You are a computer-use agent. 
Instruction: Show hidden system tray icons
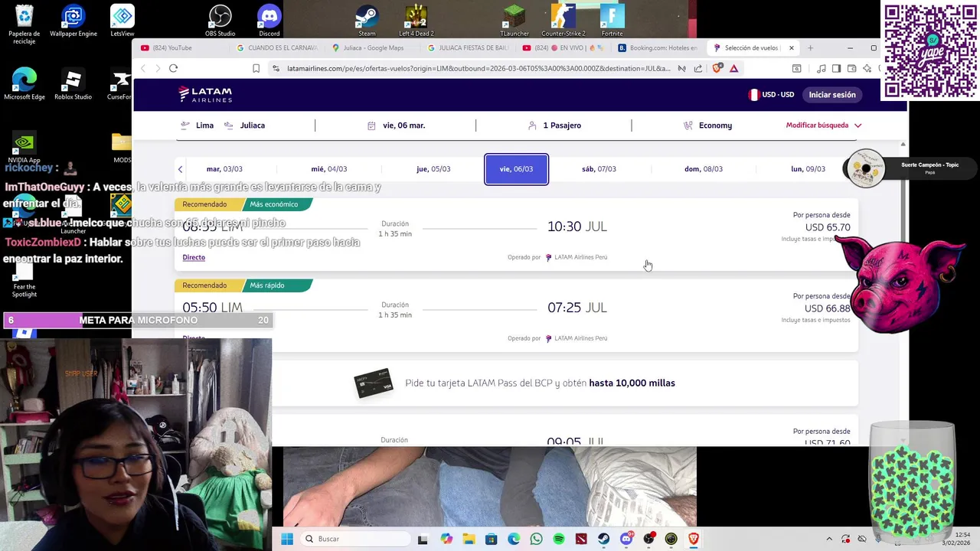click(828, 539)
